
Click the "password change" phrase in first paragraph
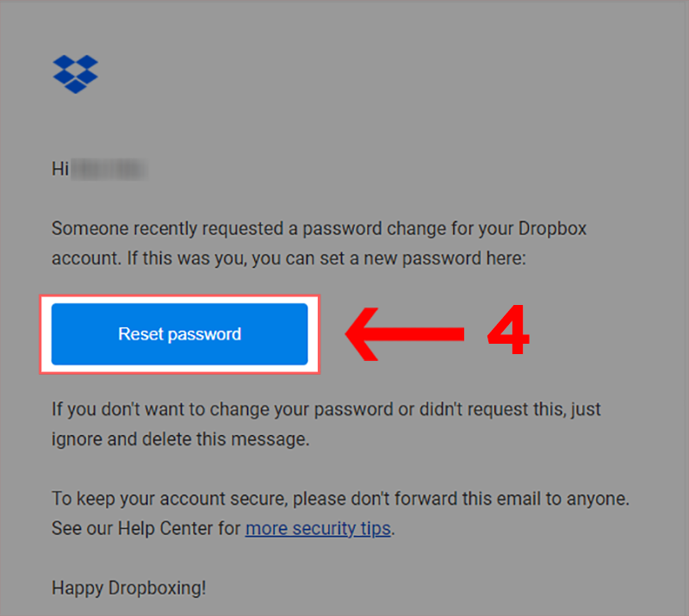tap(377, 229)
